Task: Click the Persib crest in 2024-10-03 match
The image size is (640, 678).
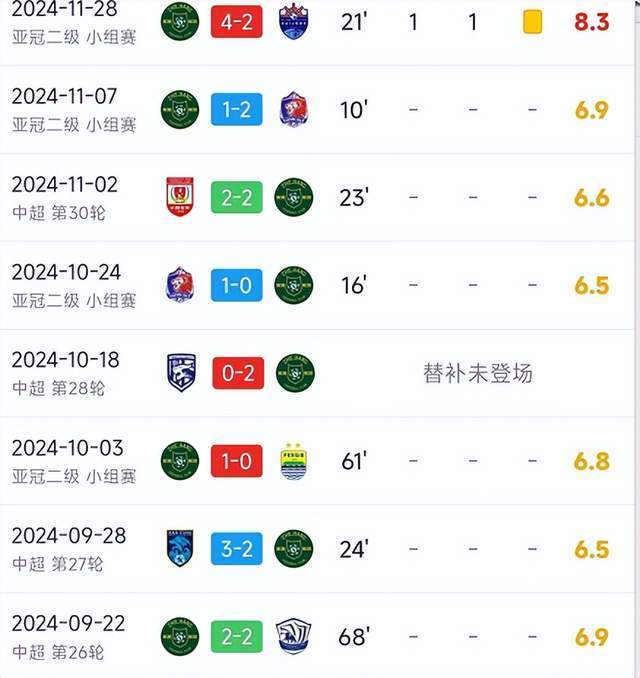Action: tap(294, 461)
